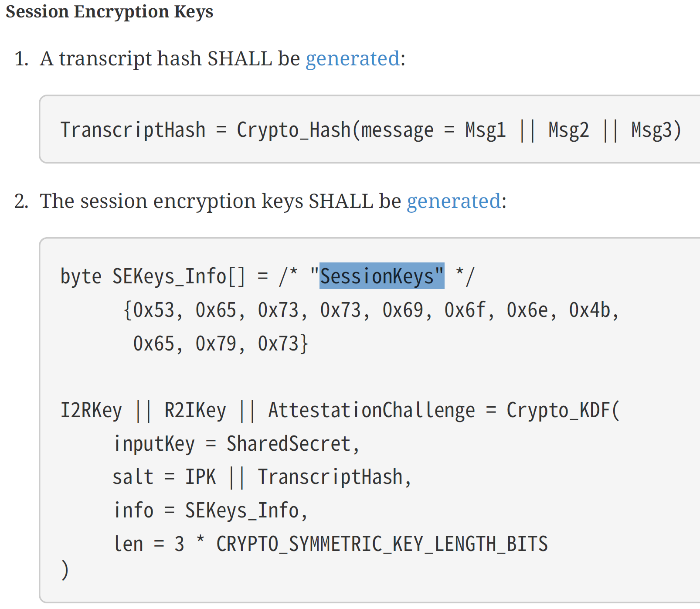Click "R2IKey" in the key derivation line
700x609 pixels.
coord(195,411)
